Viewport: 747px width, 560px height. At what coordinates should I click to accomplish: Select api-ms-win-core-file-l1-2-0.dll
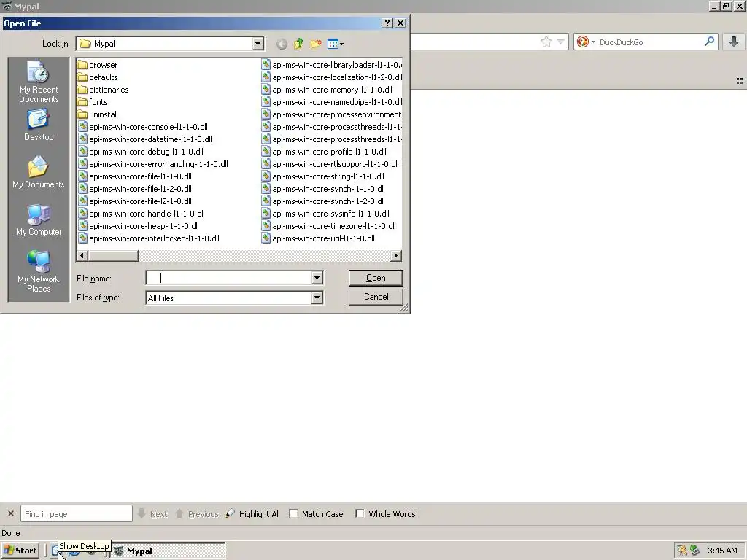pos(135,189)
